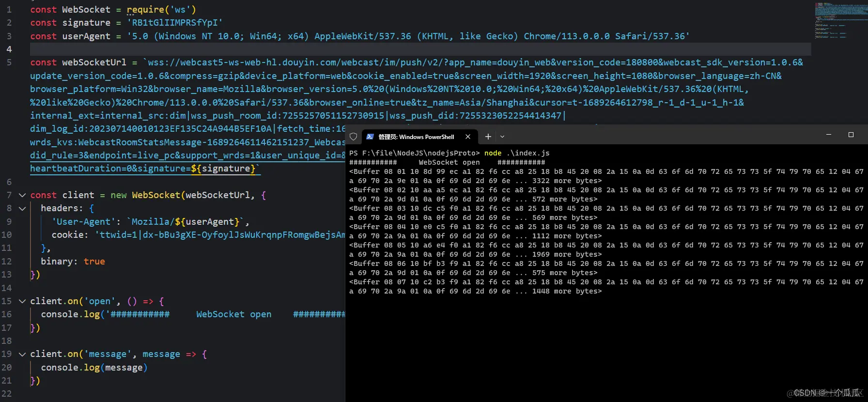Collapse the client.on open handler fold

[x=22, y=301]
